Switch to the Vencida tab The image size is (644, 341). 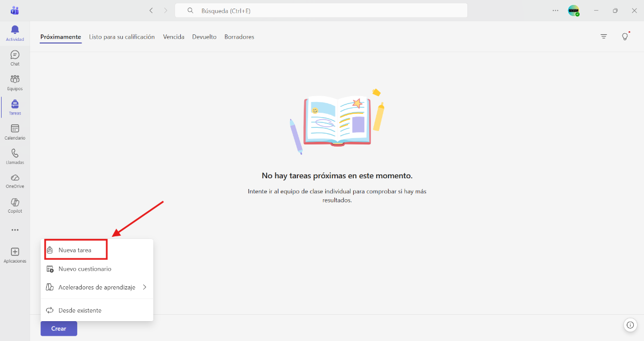coord(174,37)
